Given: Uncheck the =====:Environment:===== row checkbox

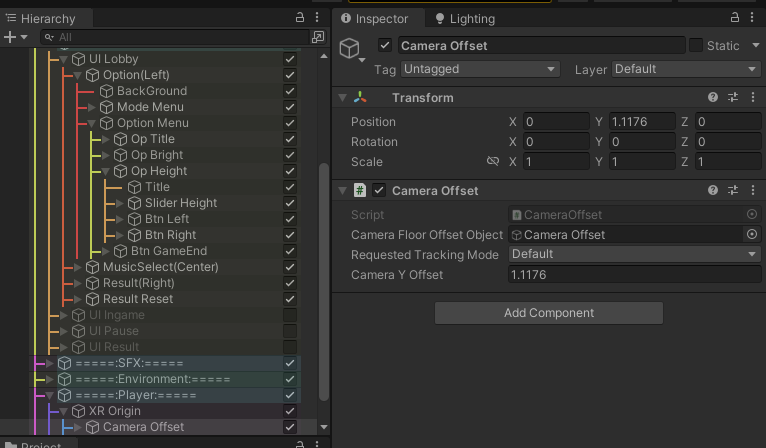Looking at the screenshot, I should pos(290,379).
